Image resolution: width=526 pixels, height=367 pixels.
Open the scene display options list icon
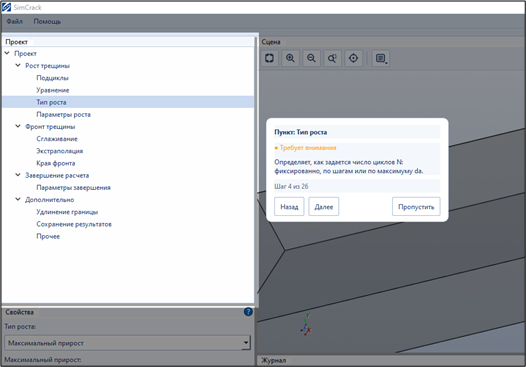pos(381,58)
